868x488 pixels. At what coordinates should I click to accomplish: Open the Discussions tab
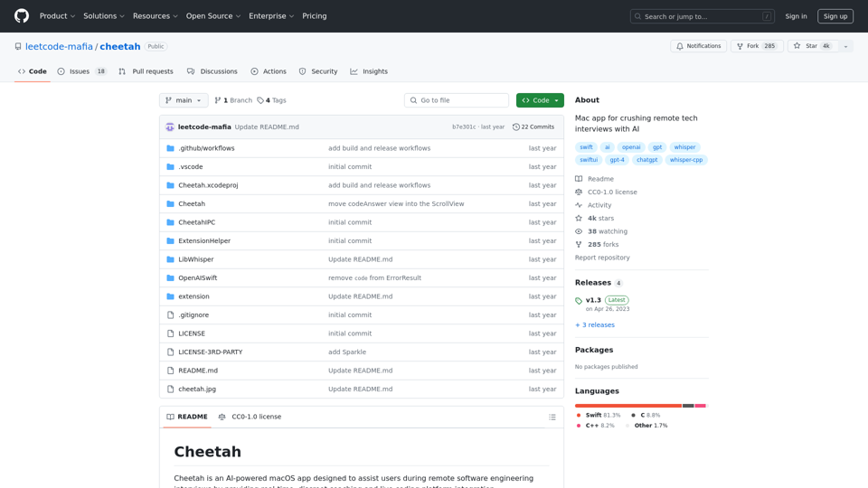(x=212, y=71)
